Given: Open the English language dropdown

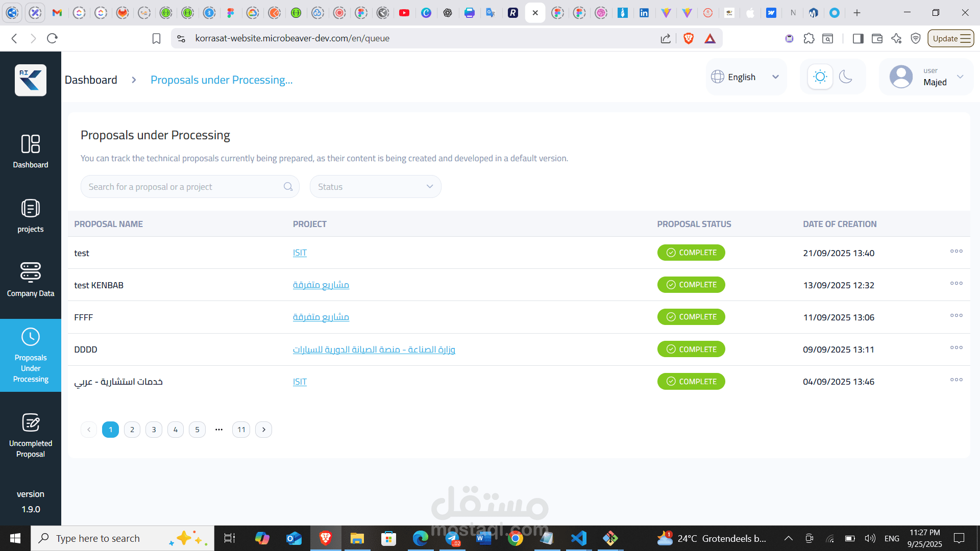Looking at the screenshot, I should coord(746,77).
